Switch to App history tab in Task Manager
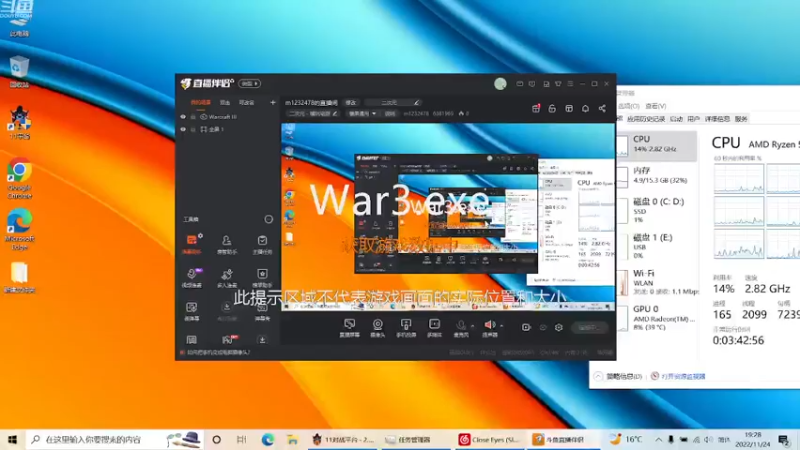The height and width of the screenshot is (450, 800). [x=646, y=119]
